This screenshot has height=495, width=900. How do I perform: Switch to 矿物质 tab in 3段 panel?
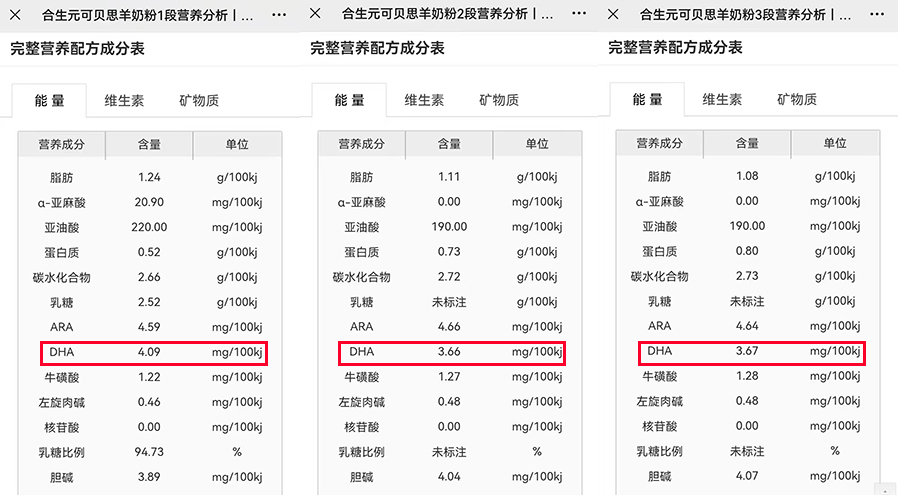(797, 100)
